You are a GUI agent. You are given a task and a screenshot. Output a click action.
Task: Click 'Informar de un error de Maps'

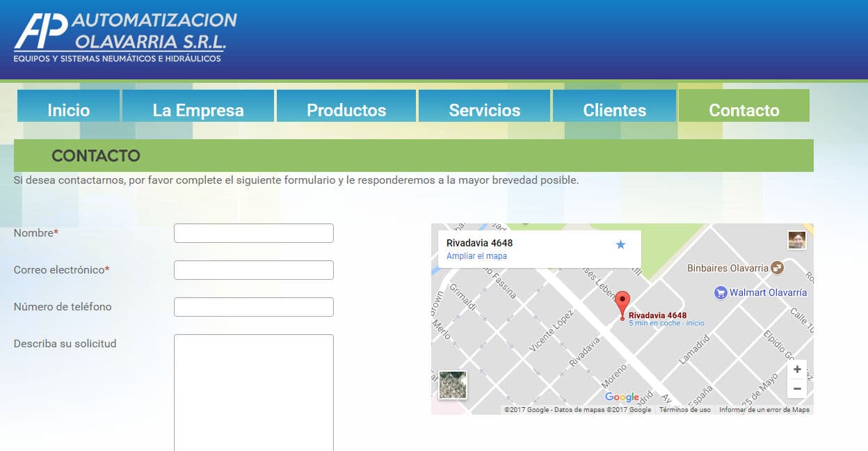tap(764, 410)
